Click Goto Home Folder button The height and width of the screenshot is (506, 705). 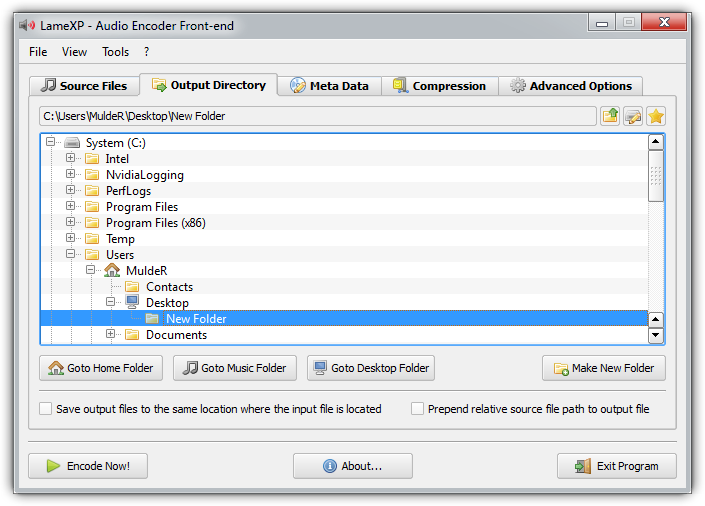(x=101, y=368)
